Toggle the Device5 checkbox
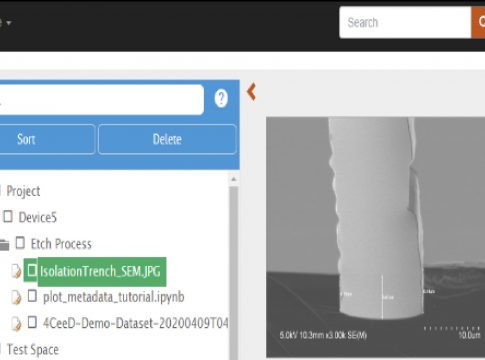Viewport: 485px width, 360px height. tap(8, 217)
